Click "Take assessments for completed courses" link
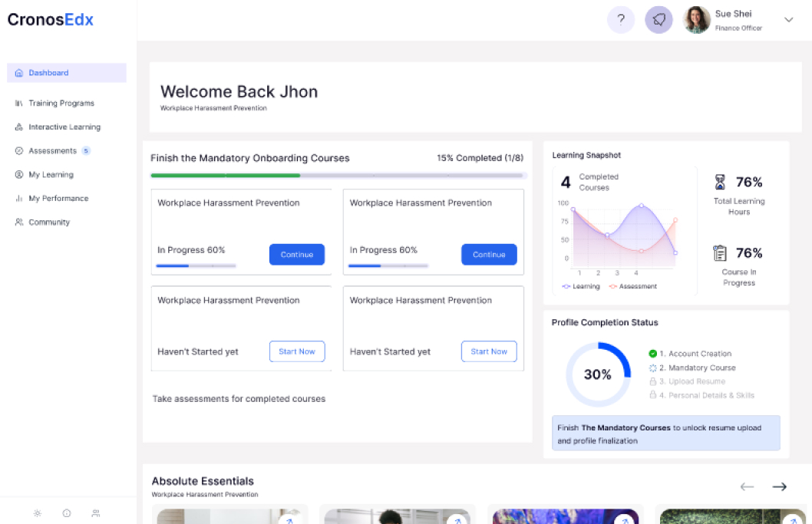Screen dimensions: 812x524 (x=239, y=399)
